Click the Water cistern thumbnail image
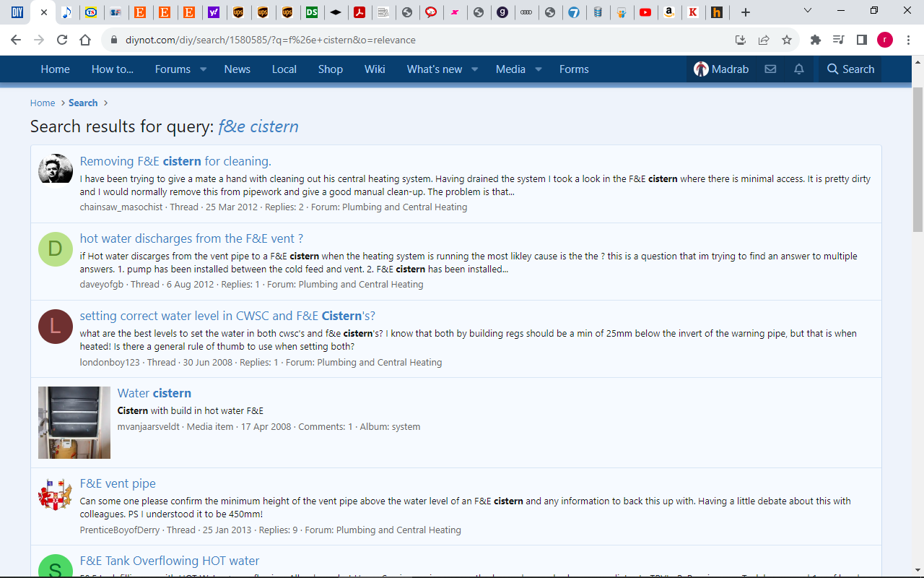The width and height of the screenshot is (924, 578). pos(74,423)
